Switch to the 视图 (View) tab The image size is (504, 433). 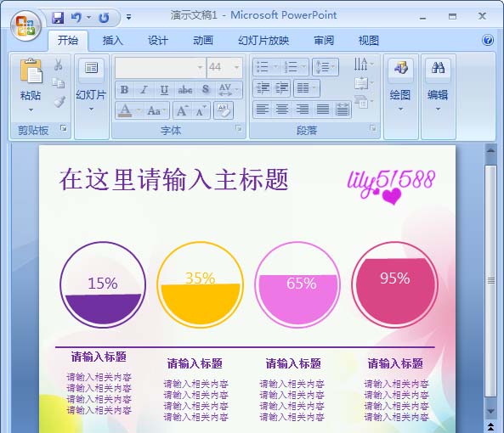369,41
